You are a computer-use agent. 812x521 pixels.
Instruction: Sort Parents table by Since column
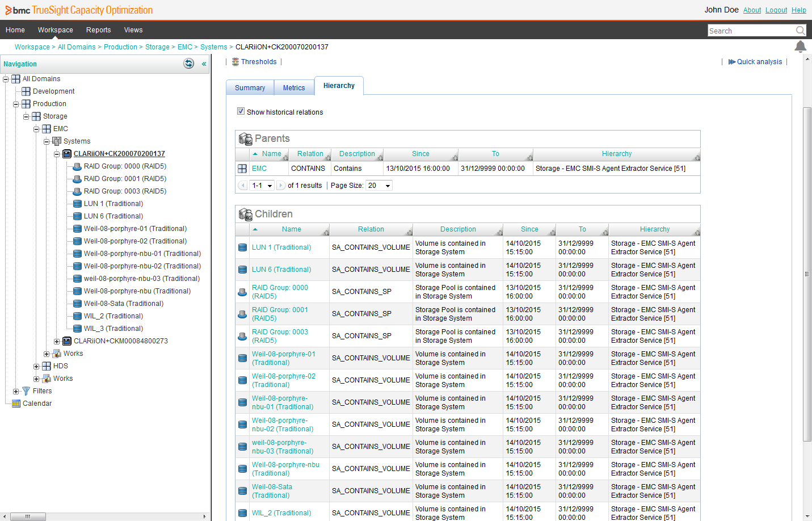coord(420,154)
